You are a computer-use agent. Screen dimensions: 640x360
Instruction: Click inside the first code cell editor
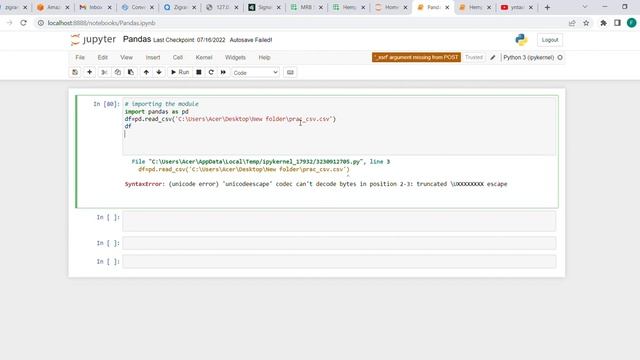click(x=339, y=126)
